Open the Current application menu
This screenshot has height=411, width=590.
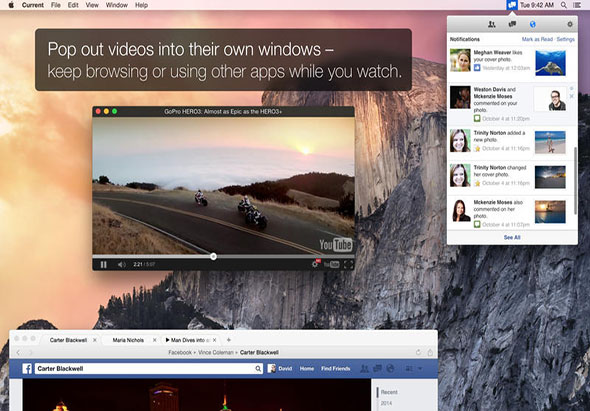point(33,5)
